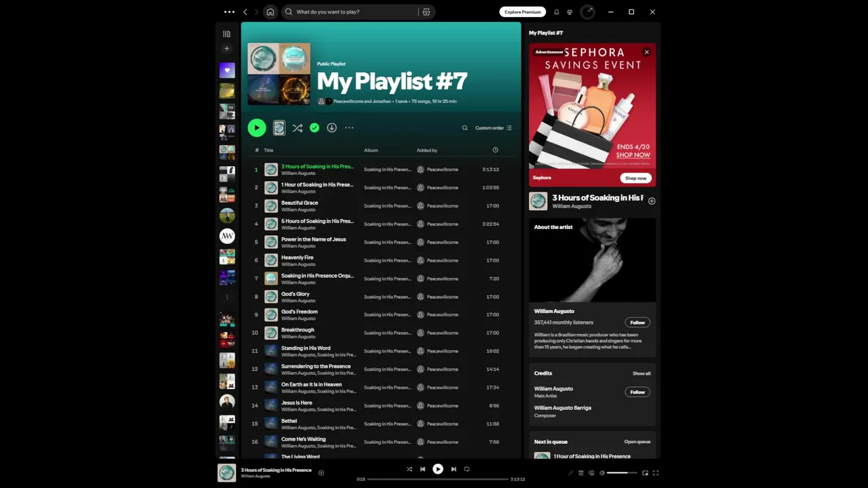The width and height of the screenshot is (868, 488).
Task: Click the play/pause button in player bar
Action: pyautogui.click(x=438, y=469)
